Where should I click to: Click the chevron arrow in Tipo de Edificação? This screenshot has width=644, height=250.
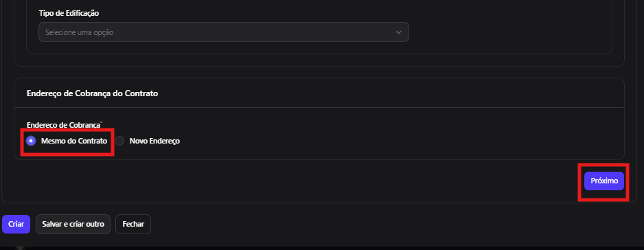[x=398, y=32]
